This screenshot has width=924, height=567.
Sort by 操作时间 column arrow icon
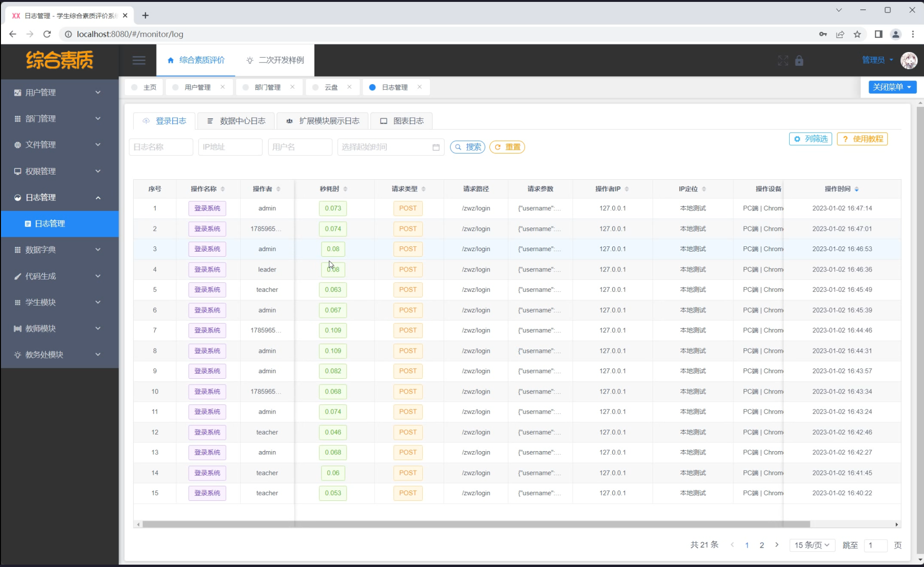pos(857,189)
